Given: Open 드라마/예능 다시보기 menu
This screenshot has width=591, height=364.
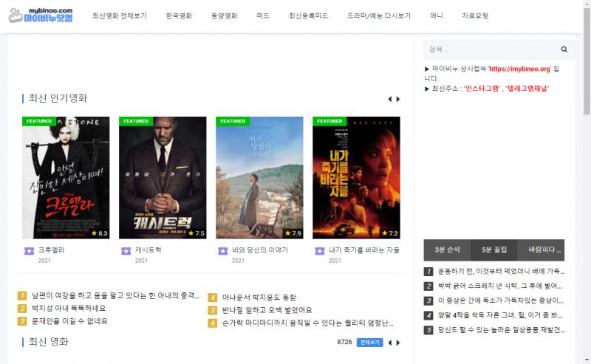Looking at the screenshot, I should [x=379, y=16].
